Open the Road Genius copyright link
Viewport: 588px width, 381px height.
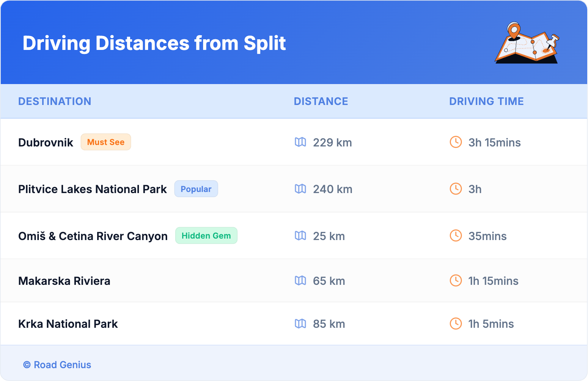pyautogui.click(x=57, y=365)
